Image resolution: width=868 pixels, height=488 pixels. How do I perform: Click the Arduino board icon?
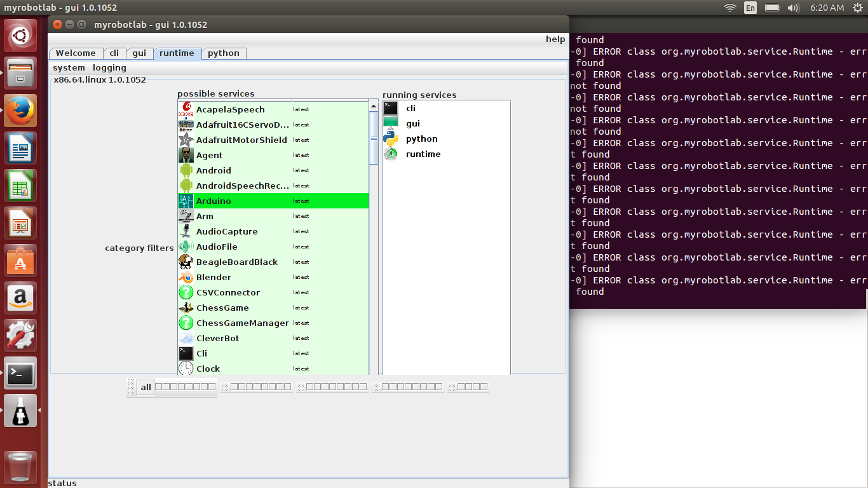point(186,201)
